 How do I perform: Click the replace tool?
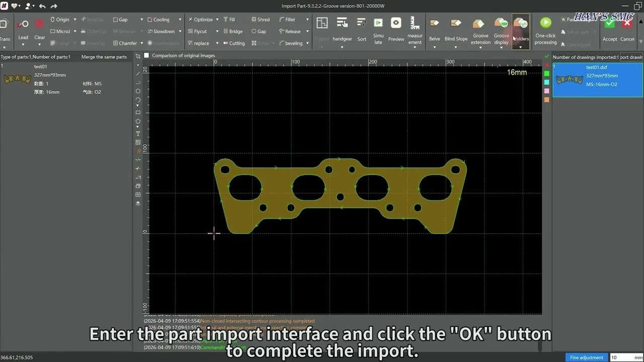point(198,43)
